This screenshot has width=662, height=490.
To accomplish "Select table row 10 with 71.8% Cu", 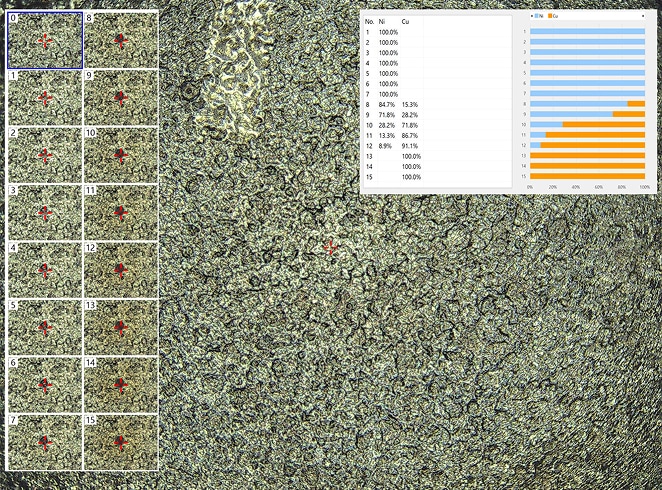I will 390,125.
